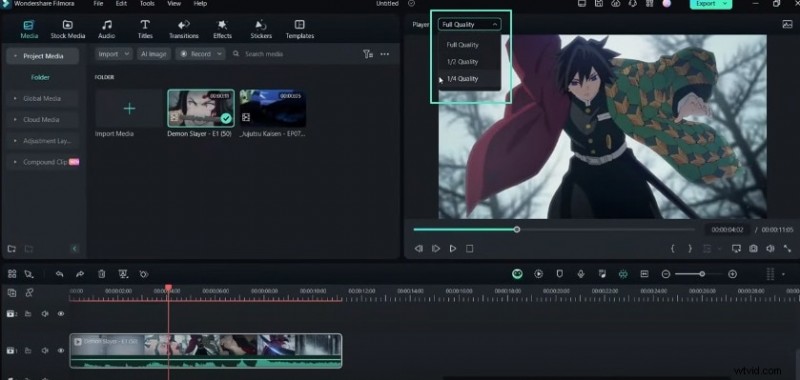This screenshot has width=800, height=380.
Task: Open the timeline layout grid icon
Action: [12, 274]
